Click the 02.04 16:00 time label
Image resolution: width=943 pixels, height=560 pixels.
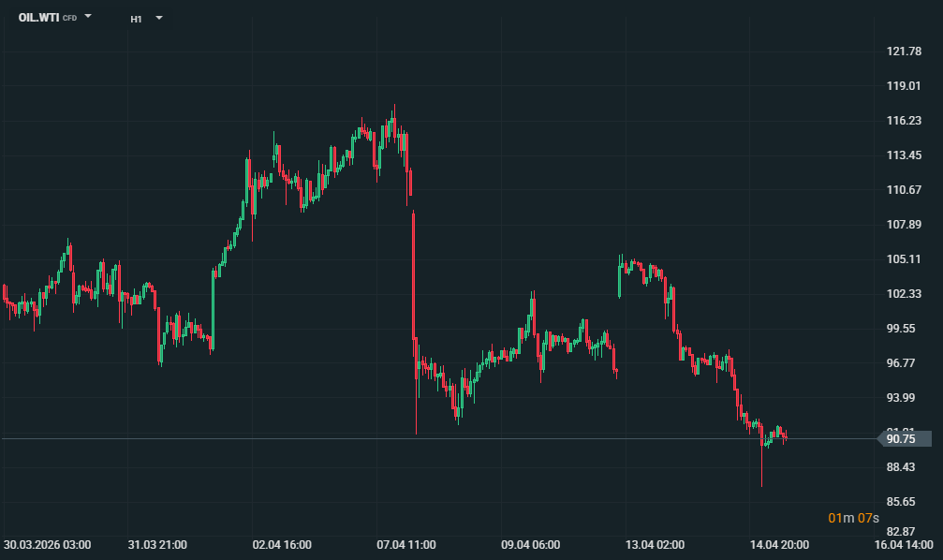click(x=282, y=544)
